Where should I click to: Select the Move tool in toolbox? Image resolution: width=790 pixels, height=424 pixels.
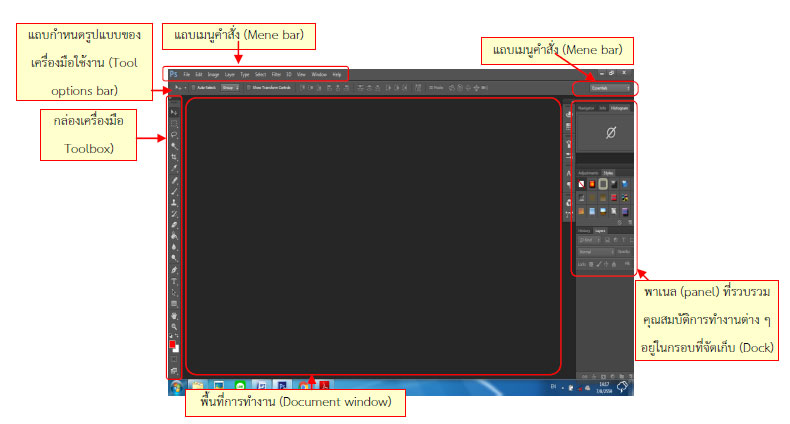pos(174,111)
